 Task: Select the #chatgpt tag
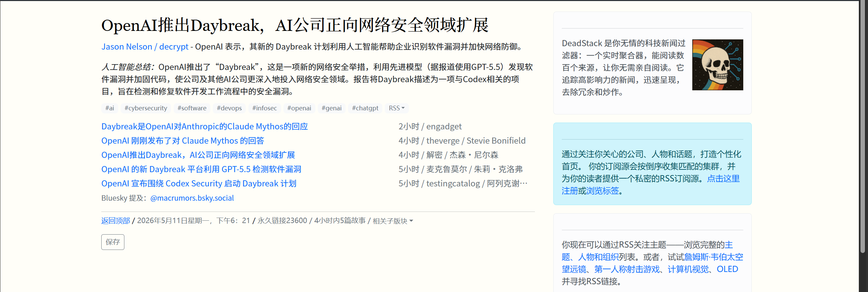click(x=365, y=108)
